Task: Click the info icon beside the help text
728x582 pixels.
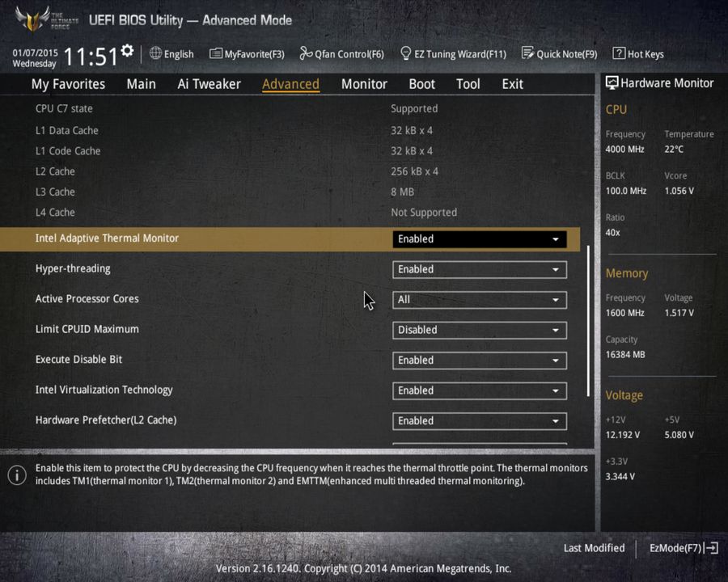Action: pyautogui.click(x=17, y=474)
